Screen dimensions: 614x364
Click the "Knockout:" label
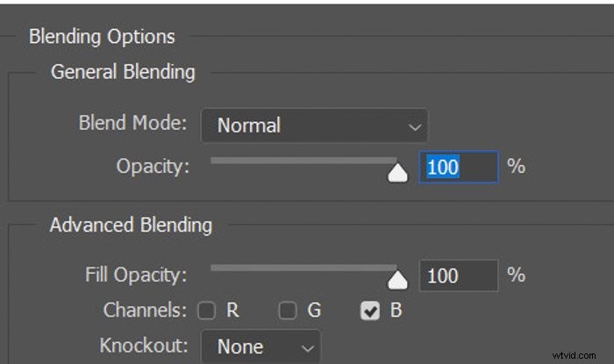tap(145, 346)
